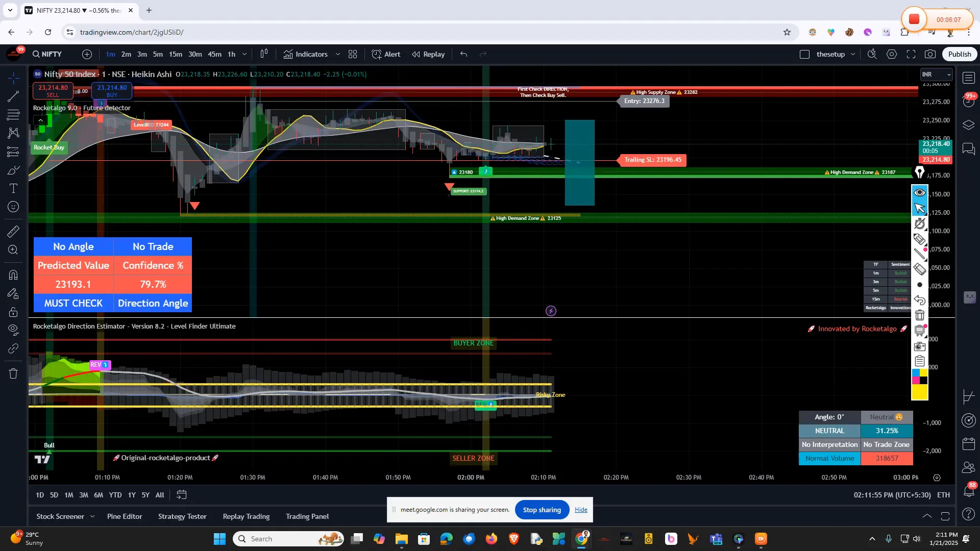Collapse the indicator legend chevron
The width and height of the screenshot is (980, 551).
[x=40, y=120]
